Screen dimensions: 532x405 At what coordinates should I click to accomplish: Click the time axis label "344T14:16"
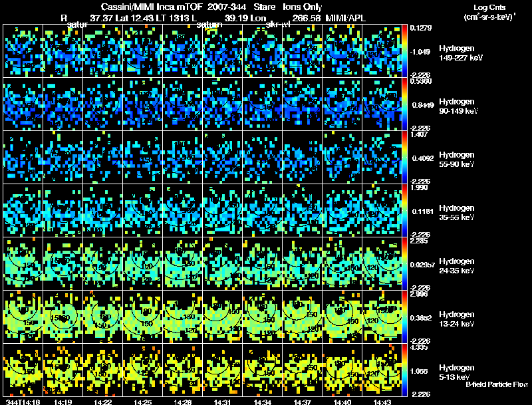(x=23, y=402)
